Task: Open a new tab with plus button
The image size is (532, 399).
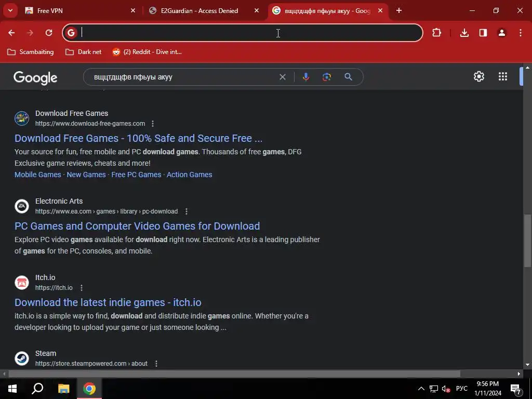Action: tap(399, 10)
